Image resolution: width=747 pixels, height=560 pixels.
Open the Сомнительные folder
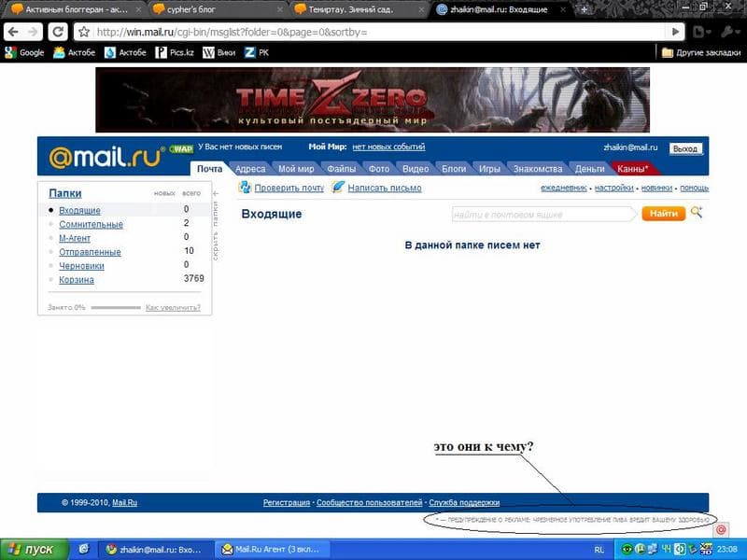pyautogui.click(x=91, y=224)
